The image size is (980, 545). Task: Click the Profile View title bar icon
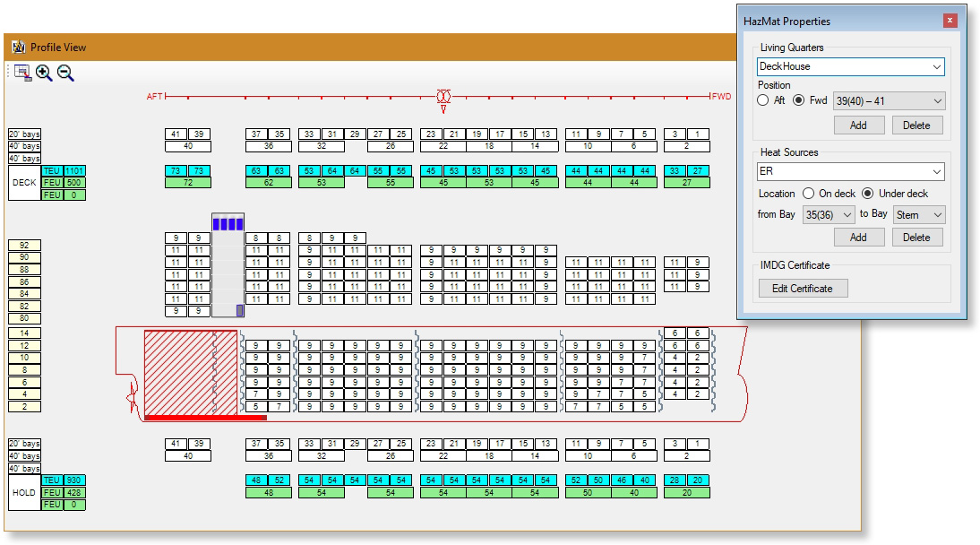click(18, 47)
